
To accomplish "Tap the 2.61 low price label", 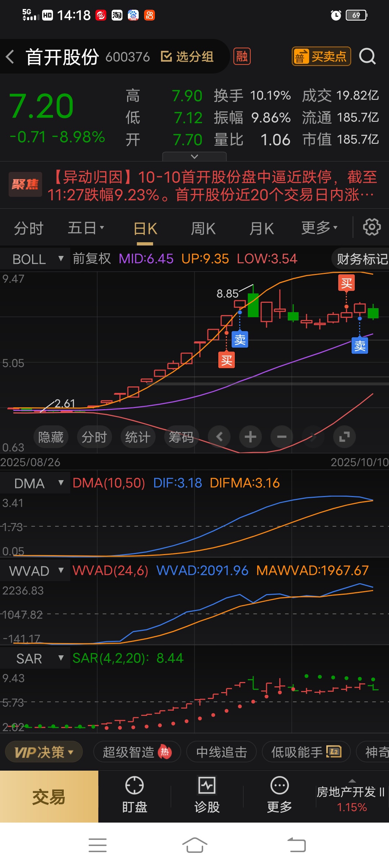I will (65, 403).
